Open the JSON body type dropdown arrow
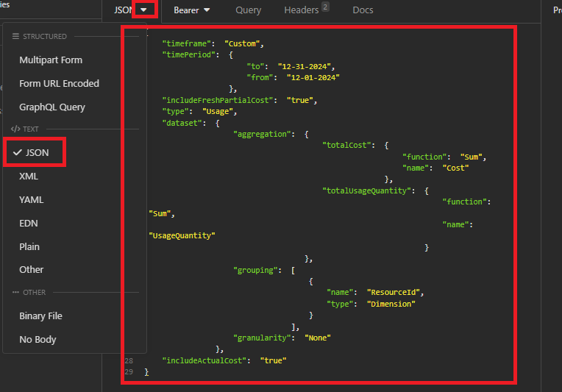 143,10
